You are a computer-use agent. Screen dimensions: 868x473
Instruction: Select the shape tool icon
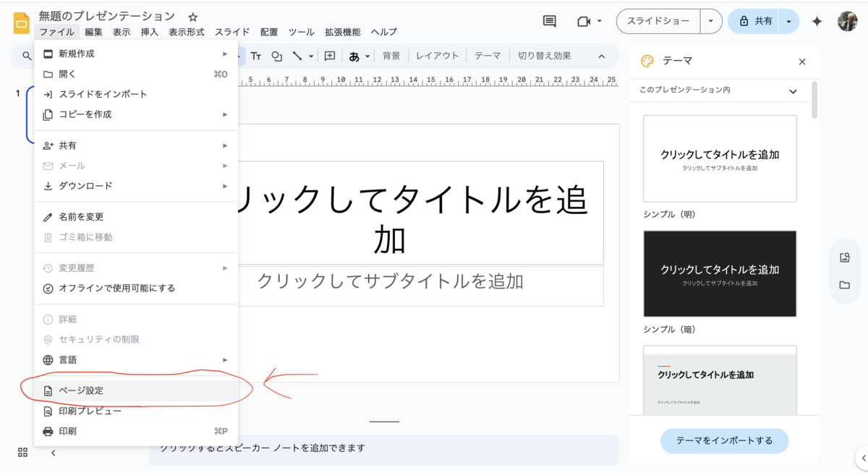pyautogui.click(x=276, y=56)
